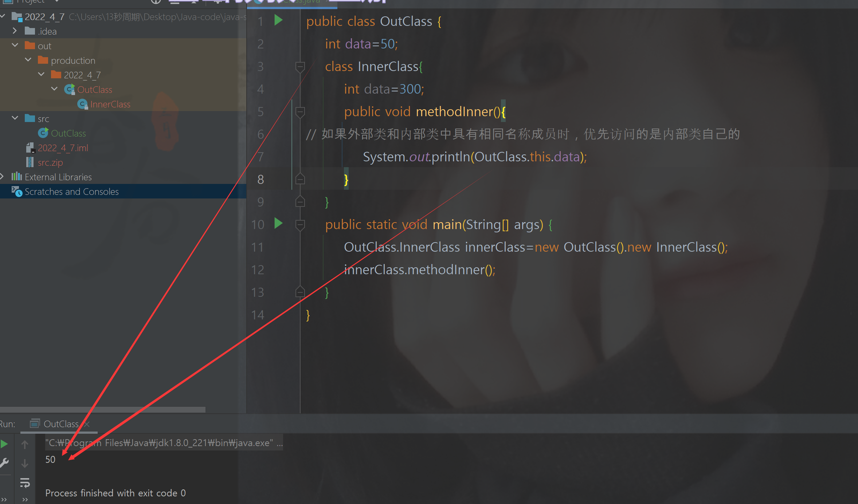Click the compiled OutClass class icon
Image resolution: width=858 pixels, height=504 pixels.
pyautogui.click(x=69, y=89)
